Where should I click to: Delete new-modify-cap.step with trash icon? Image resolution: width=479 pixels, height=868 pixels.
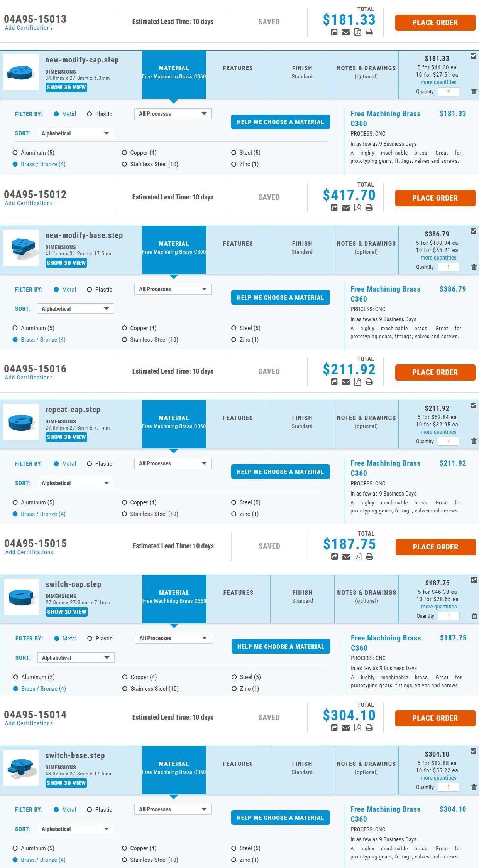(474, 92)
